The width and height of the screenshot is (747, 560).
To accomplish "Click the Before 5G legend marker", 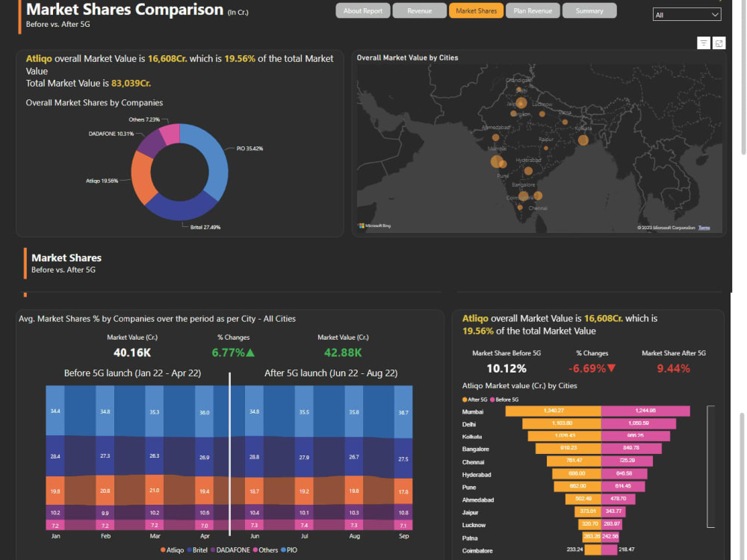I will point(492,399).
